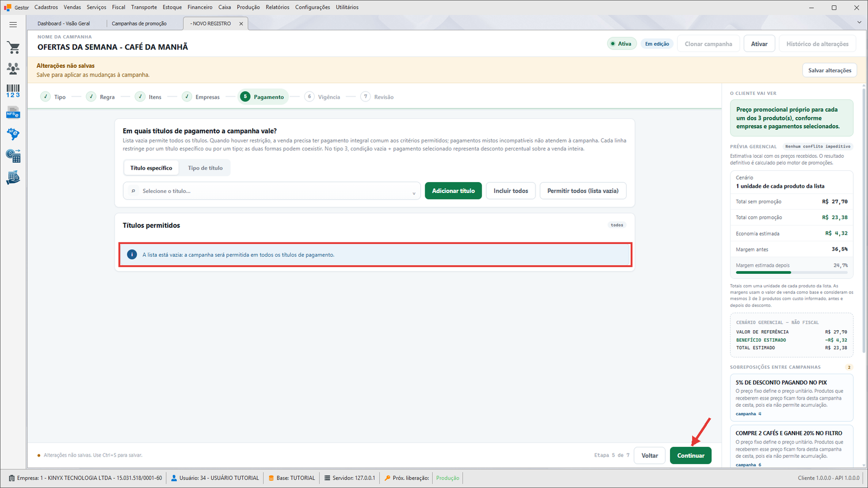Open the Relatórios menu

[x=277, y=7]
